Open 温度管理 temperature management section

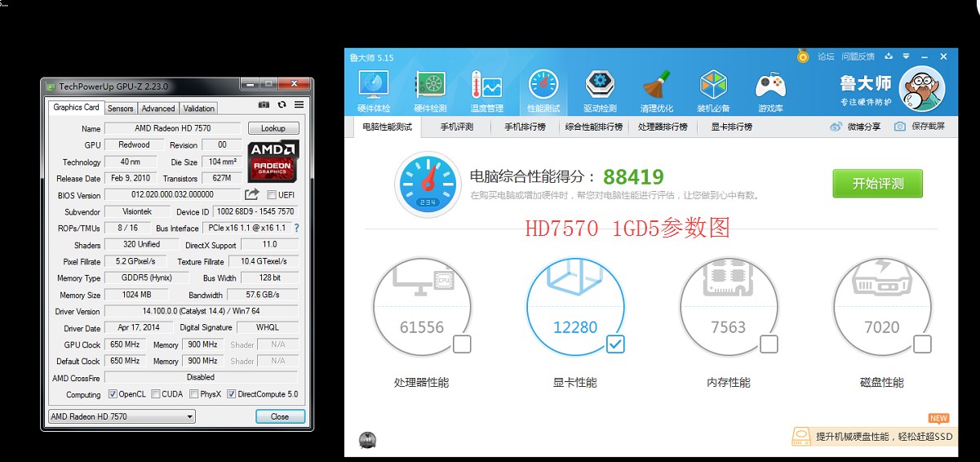point(486,91)
